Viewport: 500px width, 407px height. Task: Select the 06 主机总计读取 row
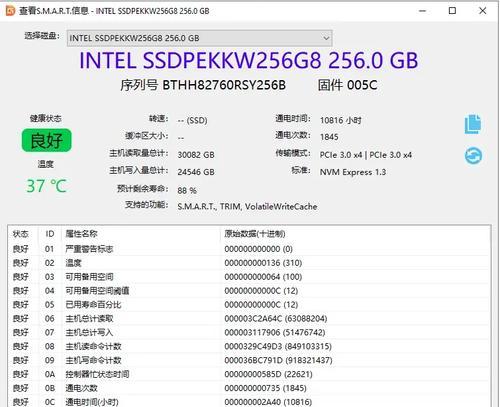[x=249, y=319]
